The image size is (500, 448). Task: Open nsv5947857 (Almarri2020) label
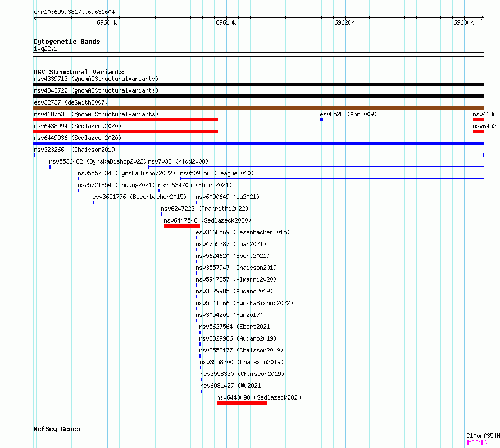pyautogui.click(x=236, y=279)
